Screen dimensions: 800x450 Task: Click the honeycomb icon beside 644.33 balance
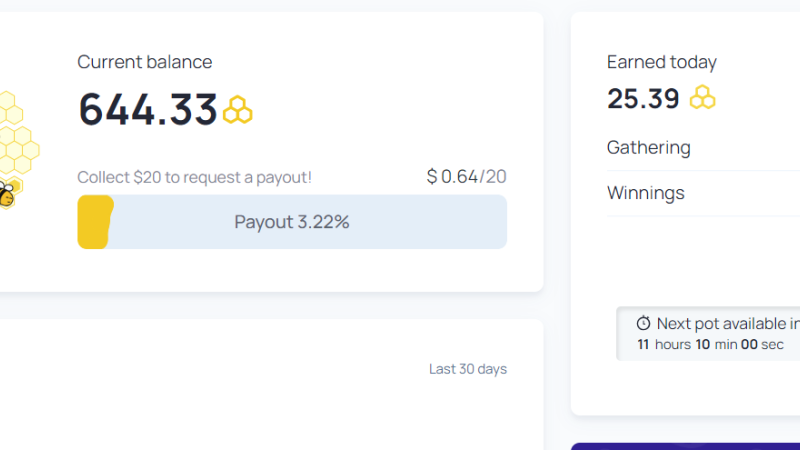[238, 109]
